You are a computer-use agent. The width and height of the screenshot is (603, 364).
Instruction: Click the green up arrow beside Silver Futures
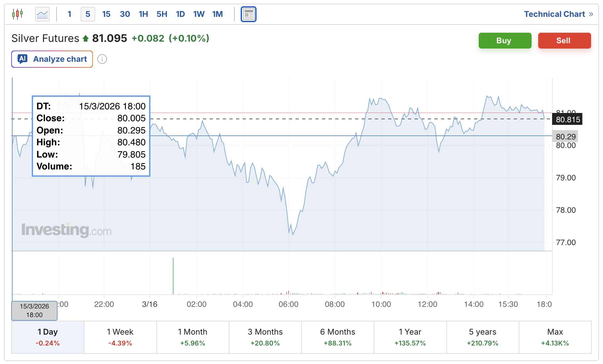point(85,38)
